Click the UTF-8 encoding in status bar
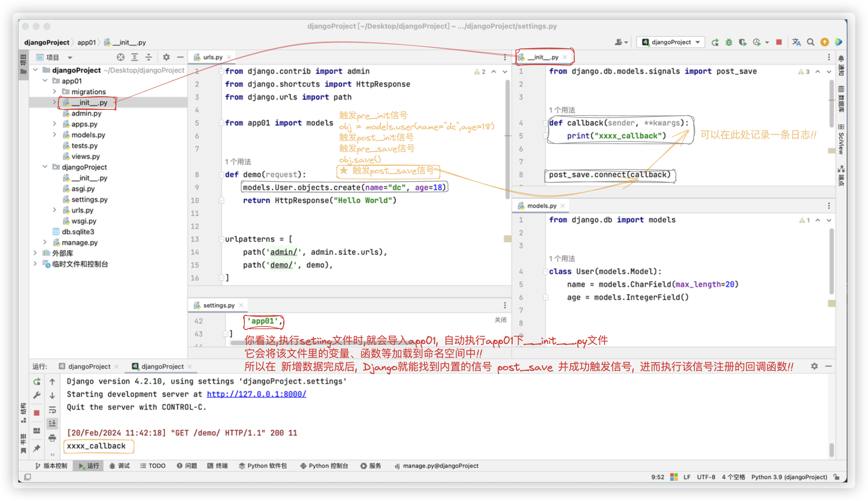 pos(706,477)
